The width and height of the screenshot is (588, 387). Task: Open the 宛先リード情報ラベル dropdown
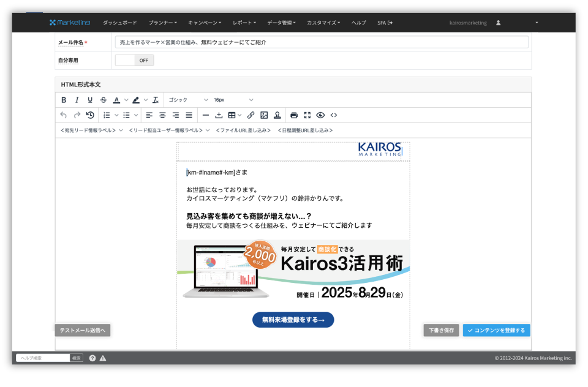point(91,130)
